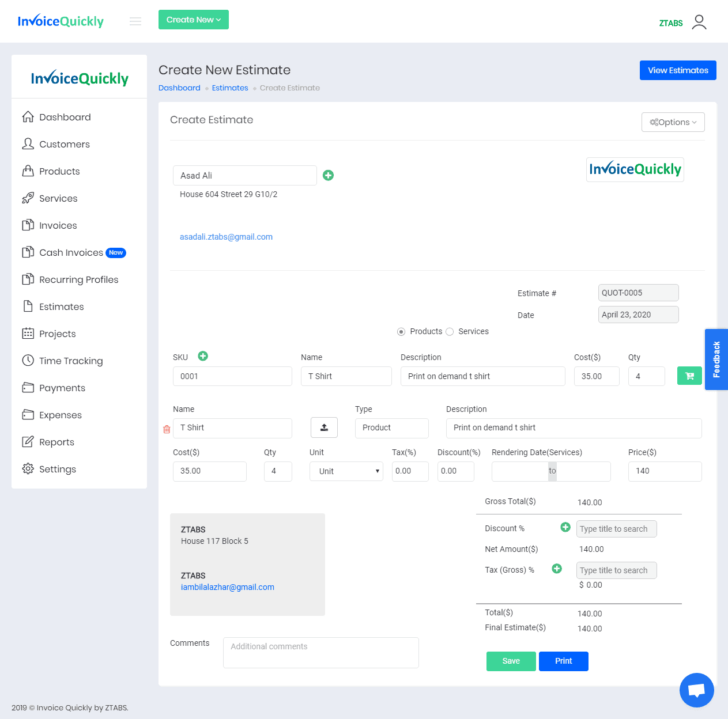Click the Additional comments text field
Viewport: 728px width, 719px height.
pos(320,653)
